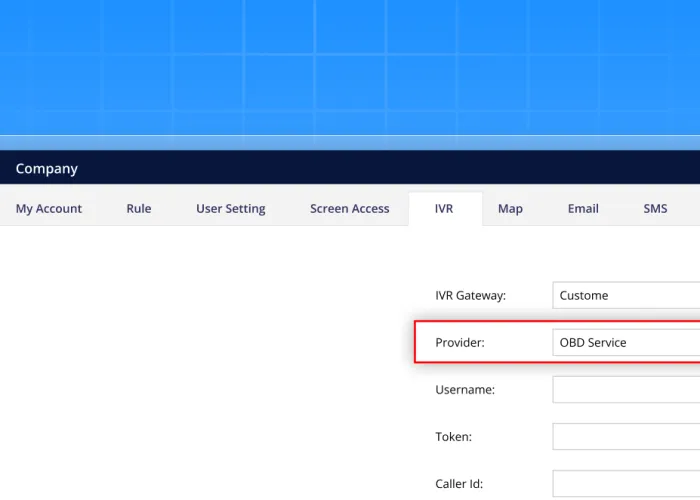Click the Username field label

465,390
